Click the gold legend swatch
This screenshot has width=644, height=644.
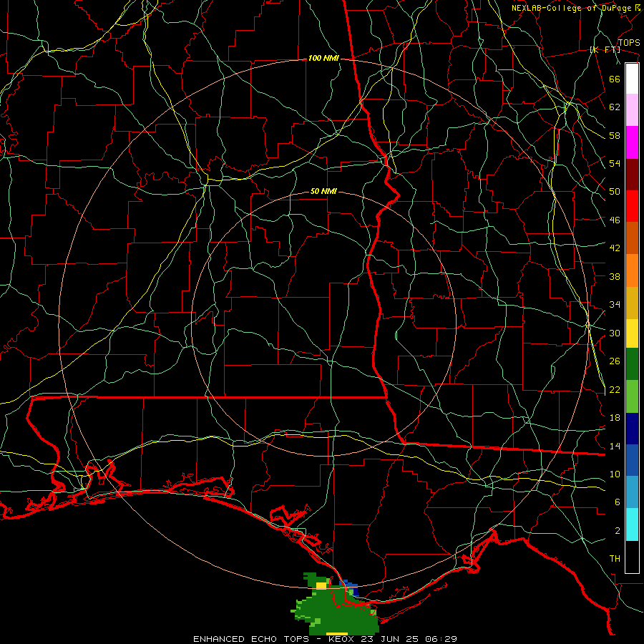pos(632,303)
